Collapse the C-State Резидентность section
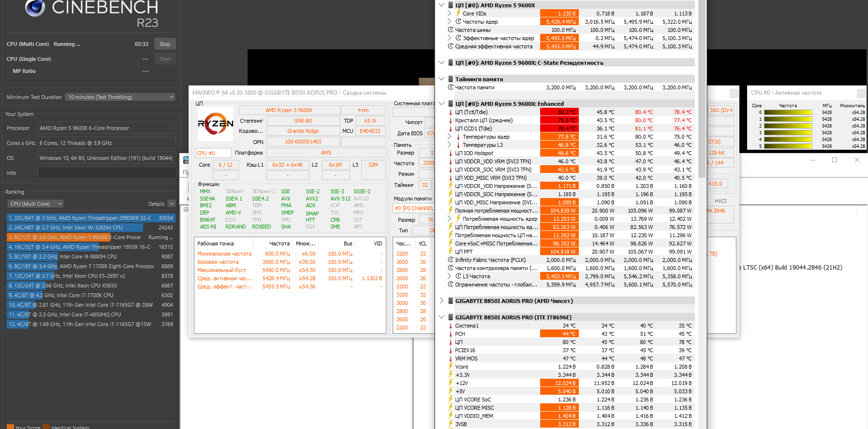This screenshot has width=868, height=429. click(441, 63)
